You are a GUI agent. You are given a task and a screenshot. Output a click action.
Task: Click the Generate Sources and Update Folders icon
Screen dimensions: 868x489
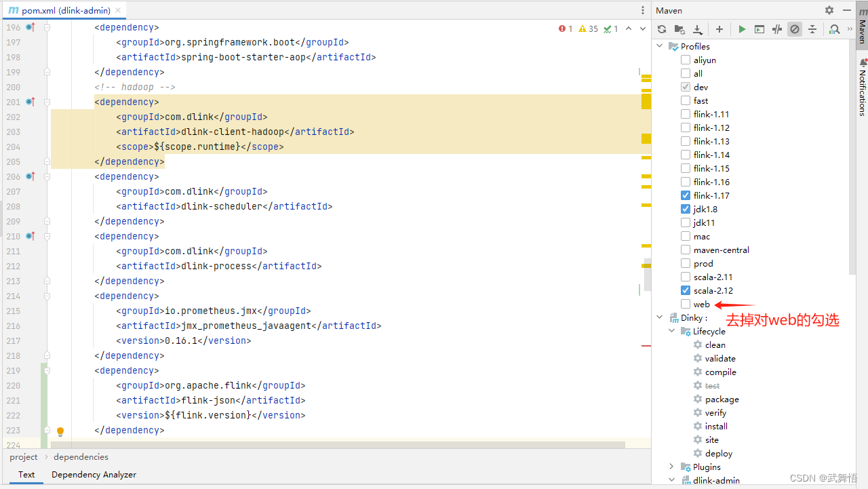(x=679, y=29)
